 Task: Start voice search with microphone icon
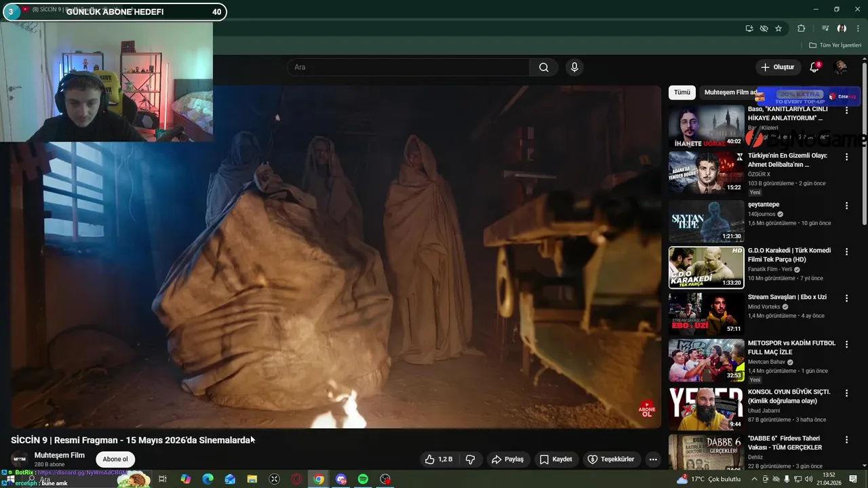pyautogui.click(x=574, y=67)
